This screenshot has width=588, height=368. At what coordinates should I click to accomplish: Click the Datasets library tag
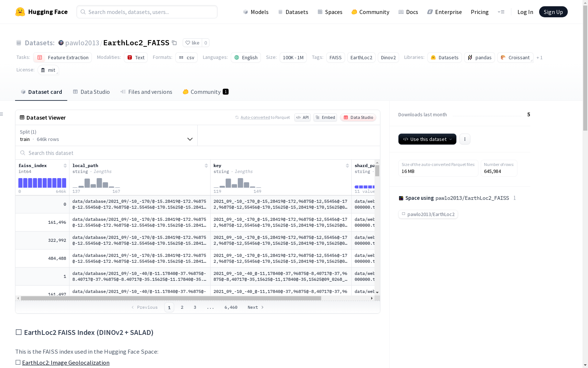pyautogui.click(x=445, y=57)
